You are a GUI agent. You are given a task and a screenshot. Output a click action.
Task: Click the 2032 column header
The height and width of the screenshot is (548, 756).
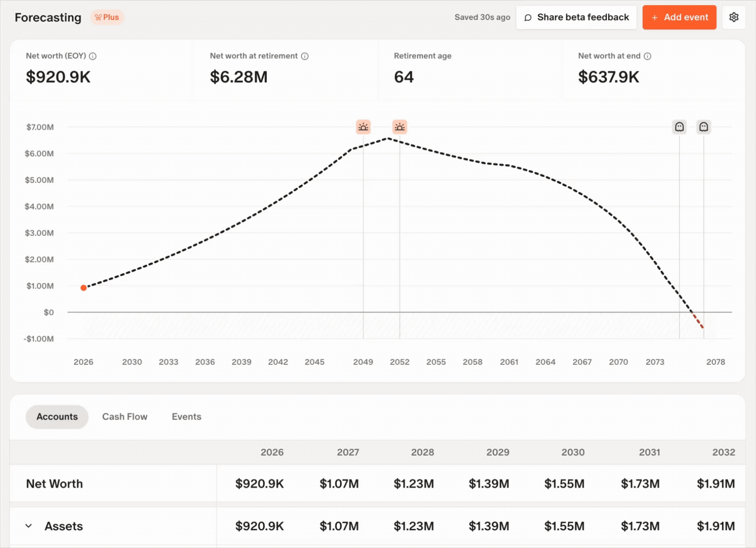[723, 452]
